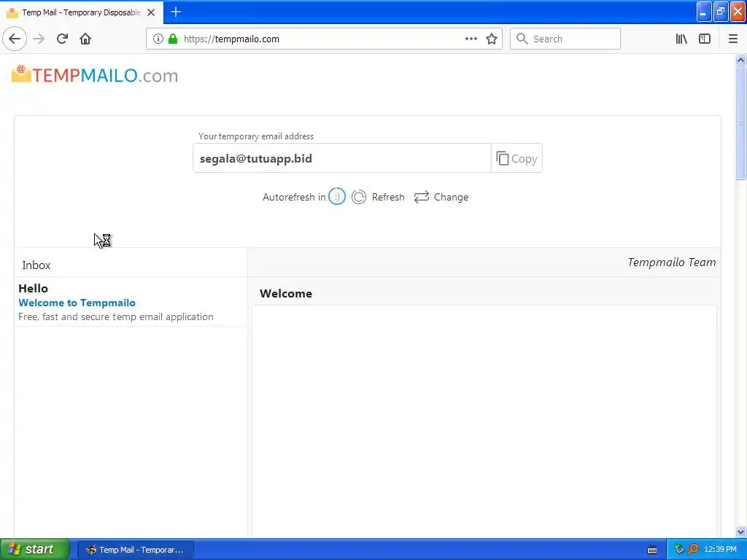The height and width of the screenshot is (560, 747).
Task: Bookmark this page with the star icon
Action: click(492, 39)
